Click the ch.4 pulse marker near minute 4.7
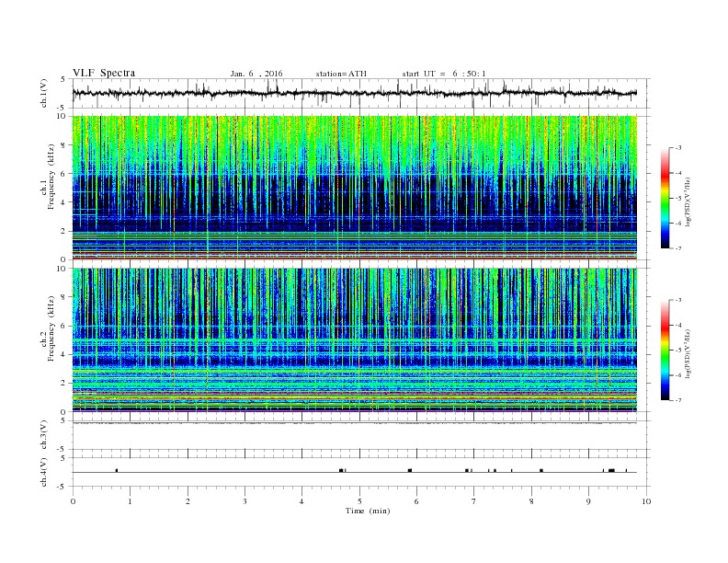Image resolution: width=728 pixels, height=563 pixels. [342, 470]
